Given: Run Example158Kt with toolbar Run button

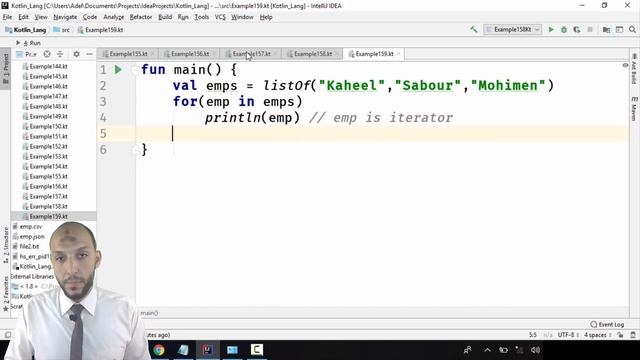Looking at the screenshot, I should [551, 29].
